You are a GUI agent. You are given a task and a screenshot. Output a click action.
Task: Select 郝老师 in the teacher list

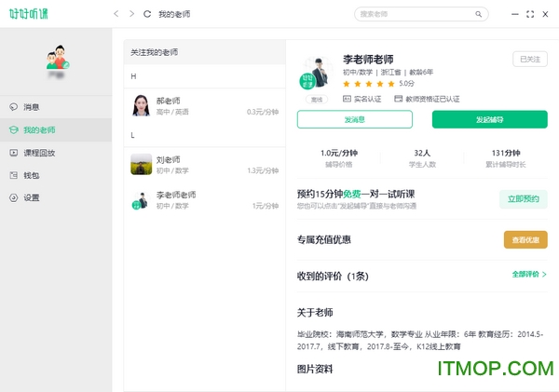(x=205, y=106)
